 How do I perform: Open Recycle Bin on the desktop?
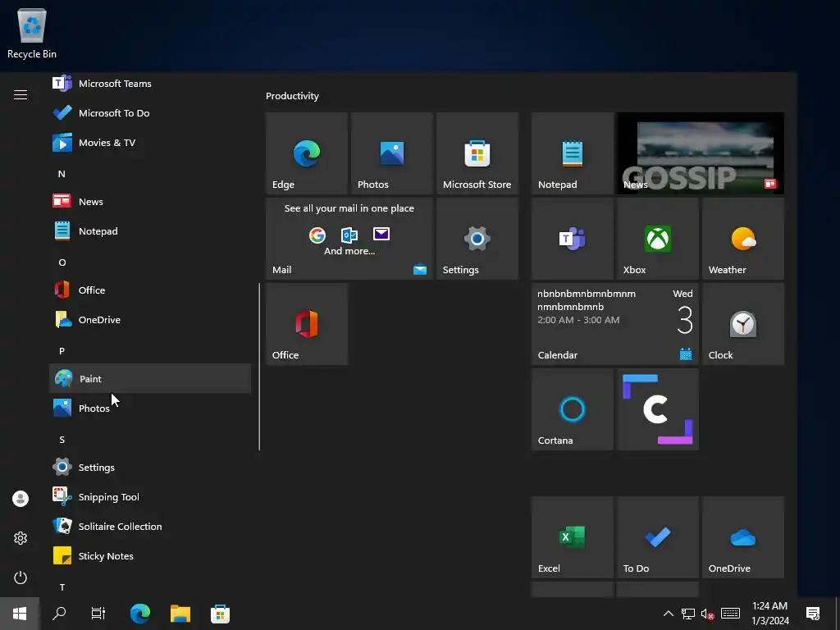tap(32, 33)
